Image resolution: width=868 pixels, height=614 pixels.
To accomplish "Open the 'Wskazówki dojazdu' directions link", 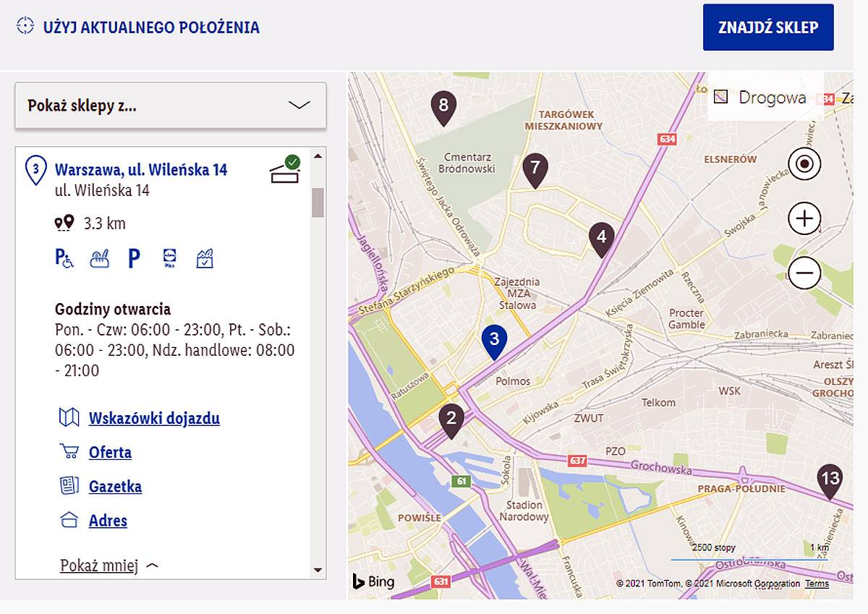I will (154, 418).
